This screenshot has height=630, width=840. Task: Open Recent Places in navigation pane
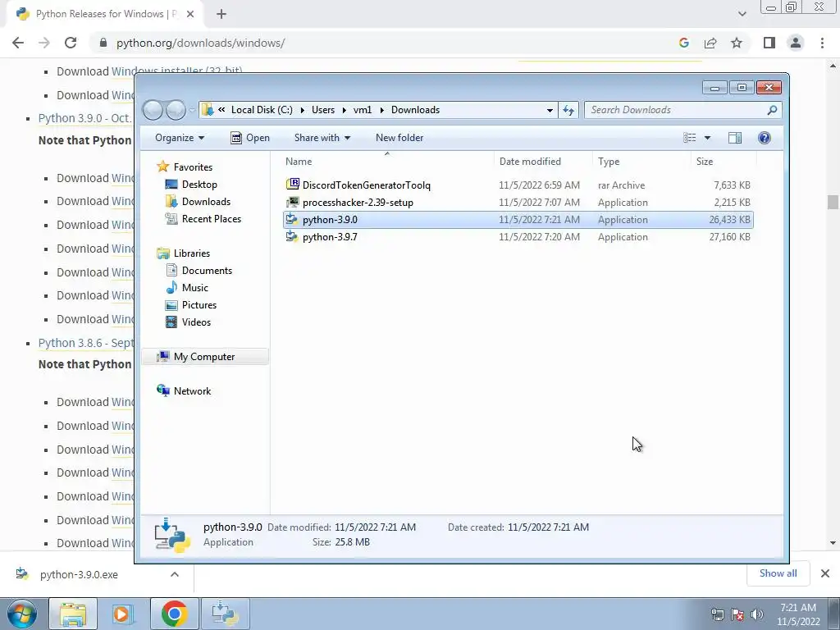coord(211,218)
